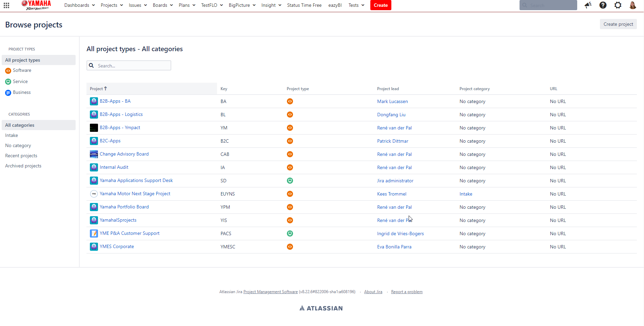Click the B2B-Apps - Ympact project avatar
Image resolution: width=644 pixels, height=326 pixels.
click(94, 128)
